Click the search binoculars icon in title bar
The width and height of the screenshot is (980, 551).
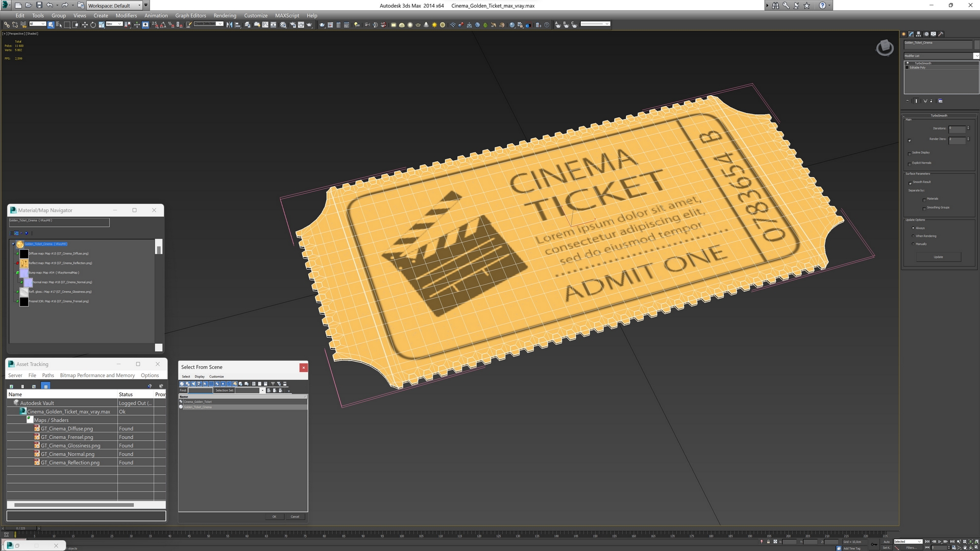pos(775,5)
